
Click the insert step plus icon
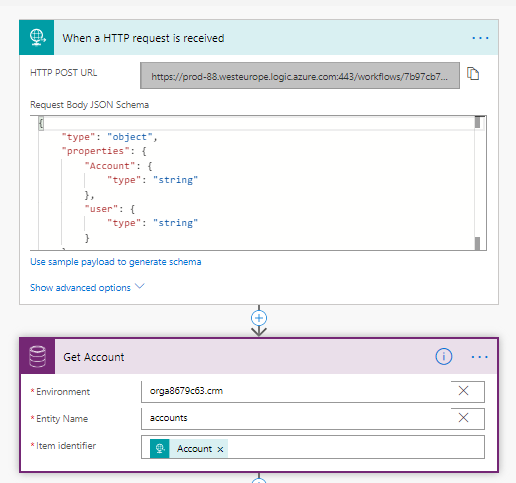259,318
